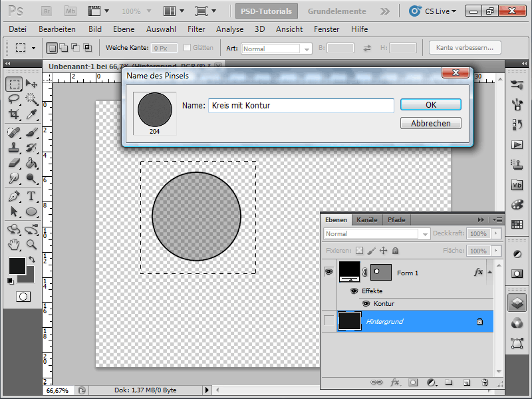This screenshot has height=399, width=532.
Task: Select the Brush tool
Action: pos(31,132)
